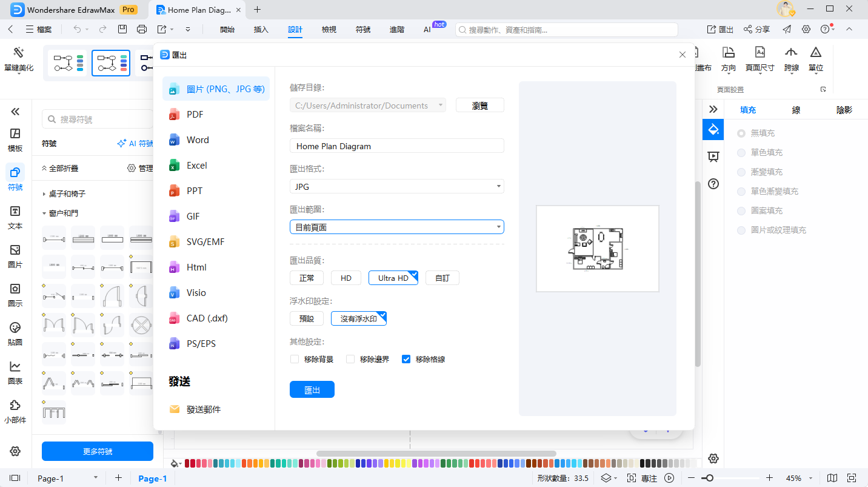
Task: Click the 小部件 widgets sidebar icon
Action: (x=15, y=411)
